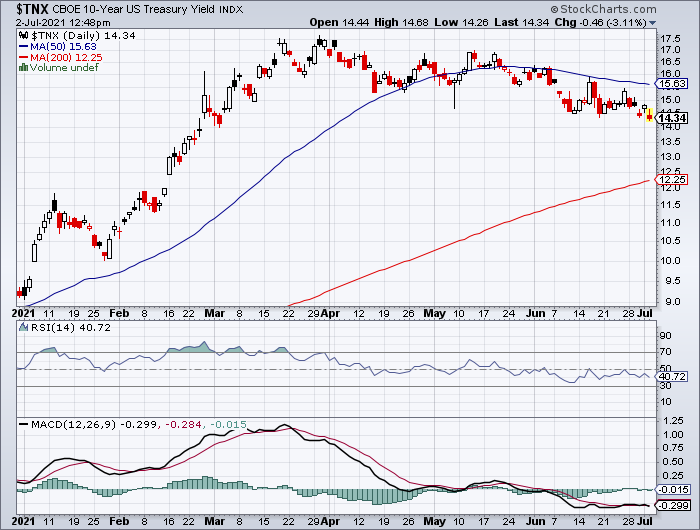Click the -0.015 histogram tag on right axis

tap(672, 489)
